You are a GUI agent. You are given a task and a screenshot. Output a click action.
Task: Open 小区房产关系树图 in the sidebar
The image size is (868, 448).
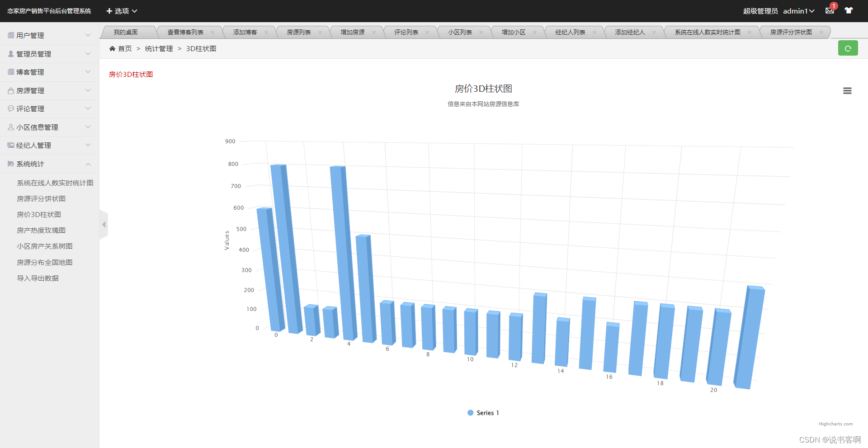45,246
